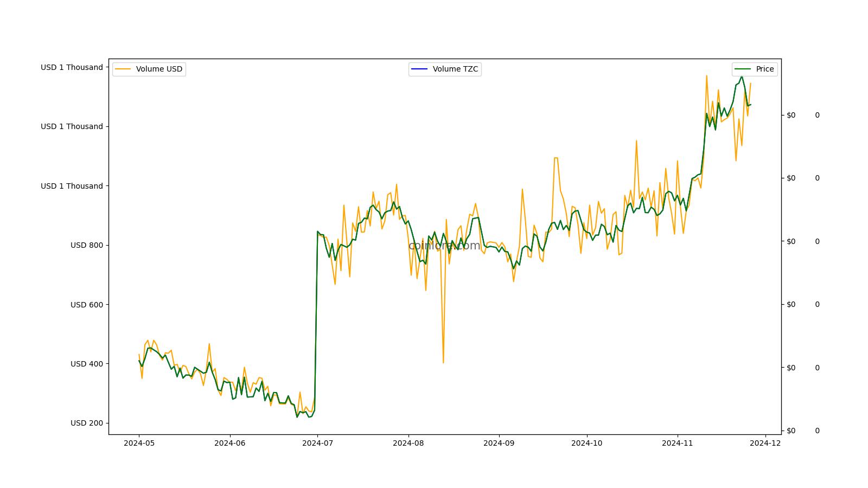Click the 2024-05 x-axis date label

[139, 443]
